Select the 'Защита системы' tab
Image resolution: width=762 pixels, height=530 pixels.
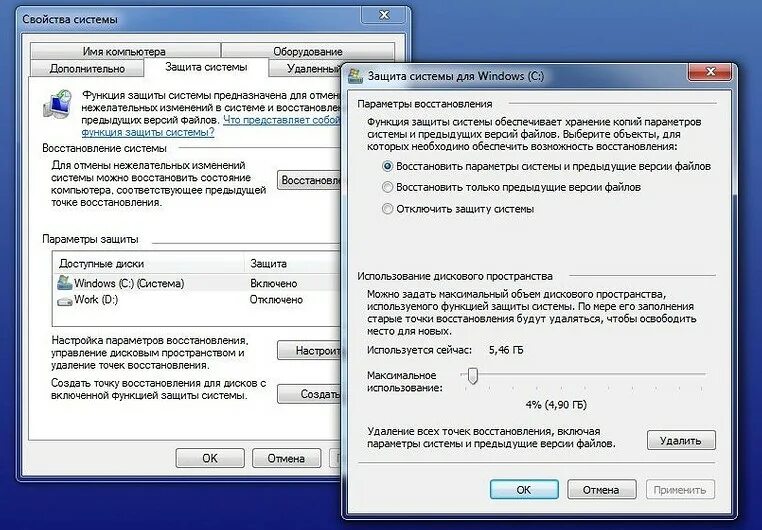pos(206,67)
